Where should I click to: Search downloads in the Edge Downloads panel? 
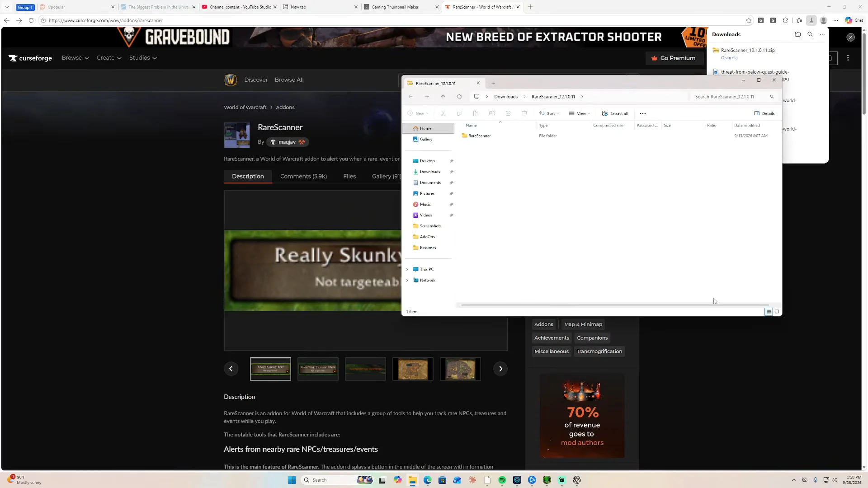[x=810, y=34]
